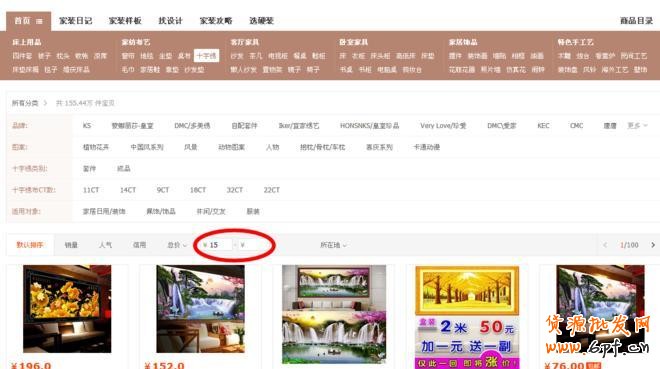Go to next results page arrow

click(x=653, y=245)
